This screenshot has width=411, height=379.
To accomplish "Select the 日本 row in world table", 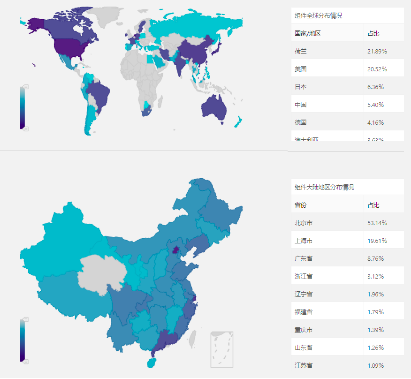I will [347, 87].
